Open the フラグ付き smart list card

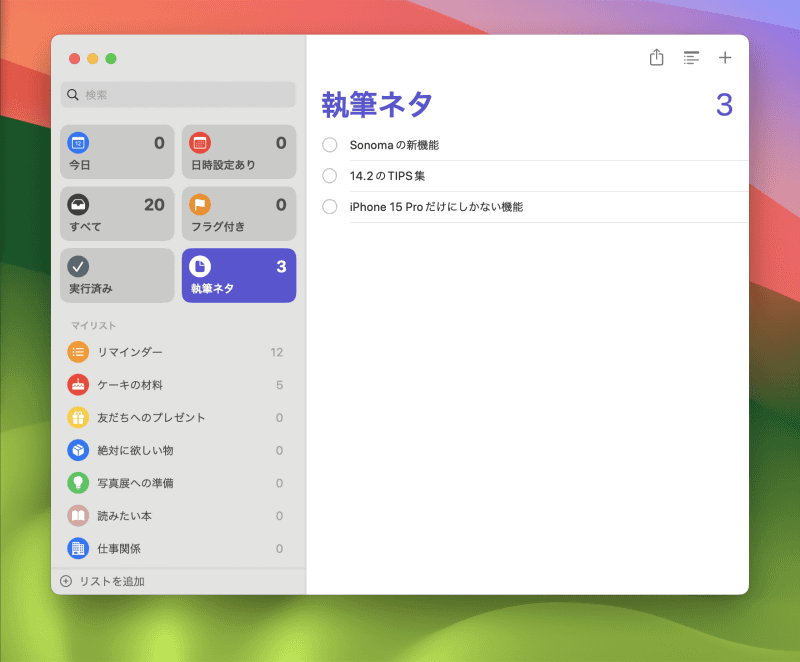pos(239,214)
